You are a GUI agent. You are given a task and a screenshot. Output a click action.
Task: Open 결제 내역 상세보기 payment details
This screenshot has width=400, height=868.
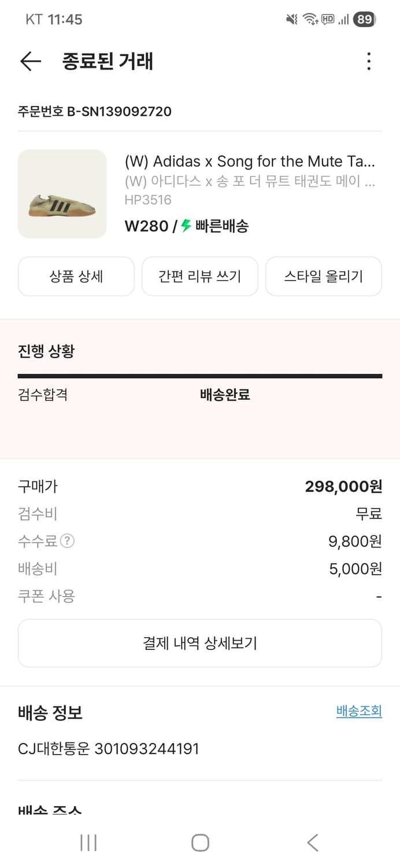point(200,643)
